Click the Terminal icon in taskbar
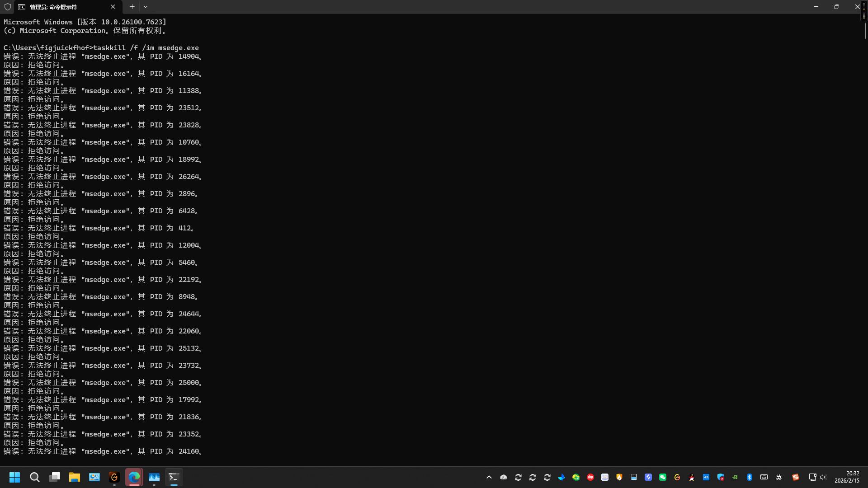 [x=174, y=477]
